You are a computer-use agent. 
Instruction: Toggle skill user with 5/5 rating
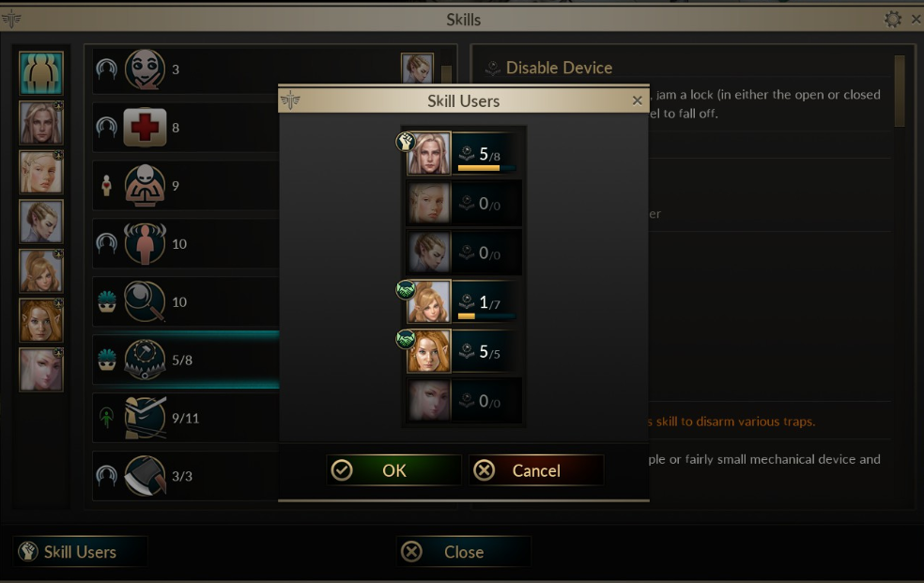463,351
